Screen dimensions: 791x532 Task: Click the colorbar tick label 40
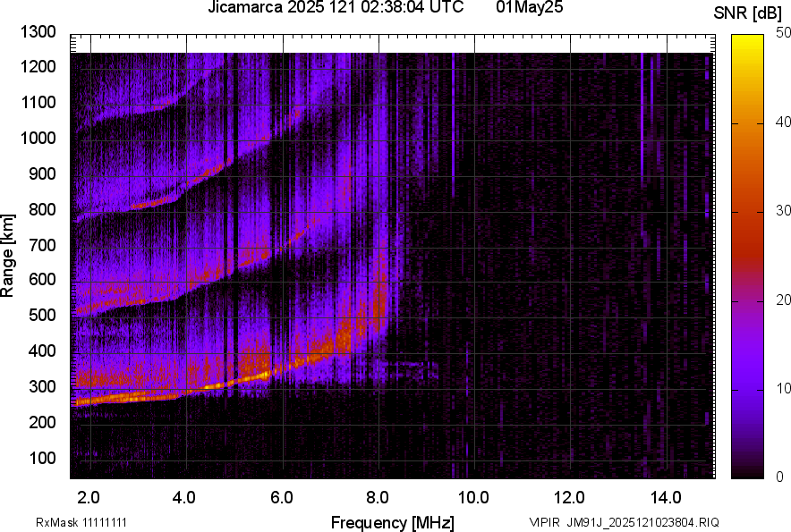coord(784,122)
